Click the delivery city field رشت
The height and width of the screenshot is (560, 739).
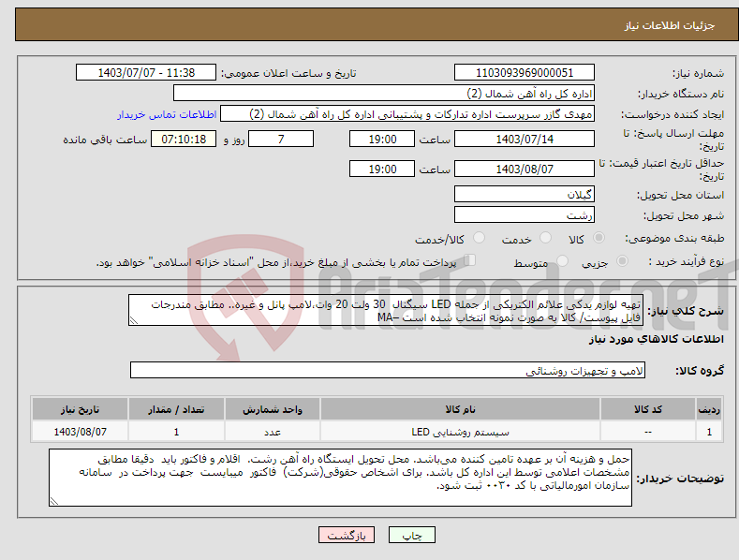pyautogui.click(x=525, y=215)
